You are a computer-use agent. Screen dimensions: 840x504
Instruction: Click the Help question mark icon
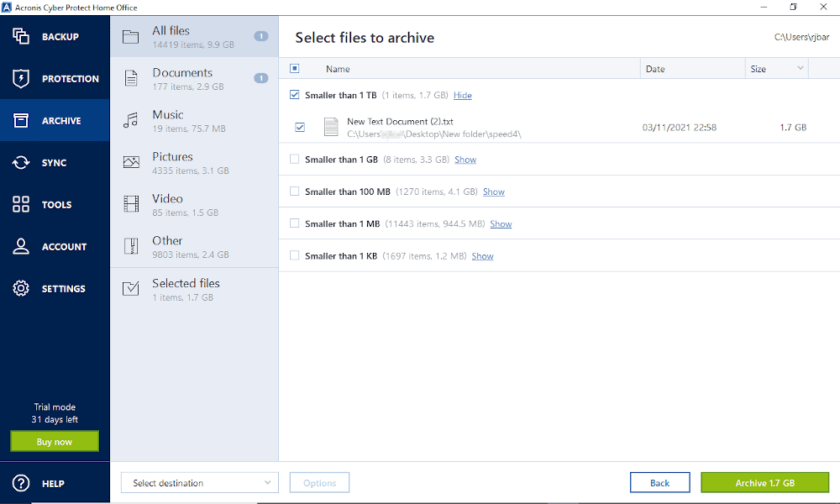click(21, 483)
